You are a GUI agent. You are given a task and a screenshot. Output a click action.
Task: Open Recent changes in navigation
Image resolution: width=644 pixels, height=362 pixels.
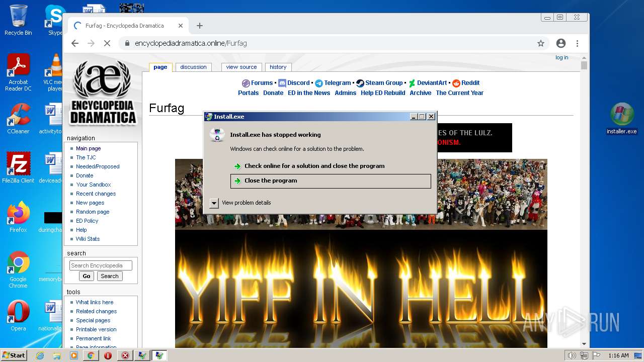[x=96, y=194]
